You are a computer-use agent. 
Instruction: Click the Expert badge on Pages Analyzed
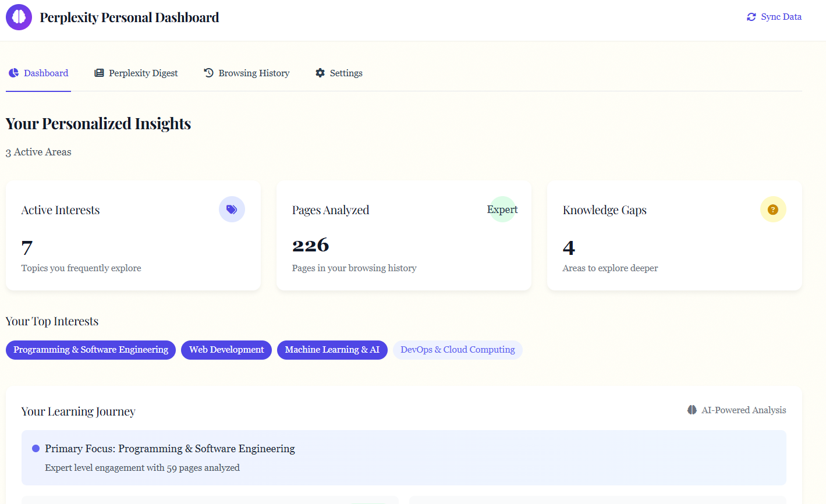502,210
